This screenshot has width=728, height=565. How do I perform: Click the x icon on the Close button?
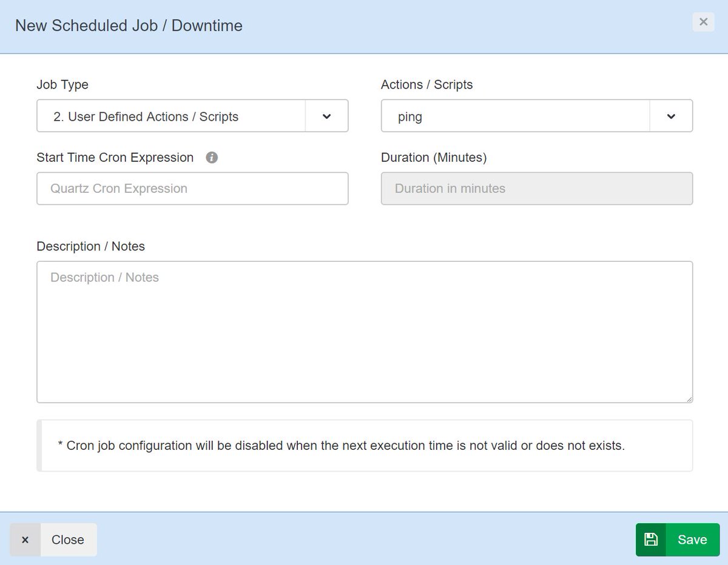pos(25,540)
